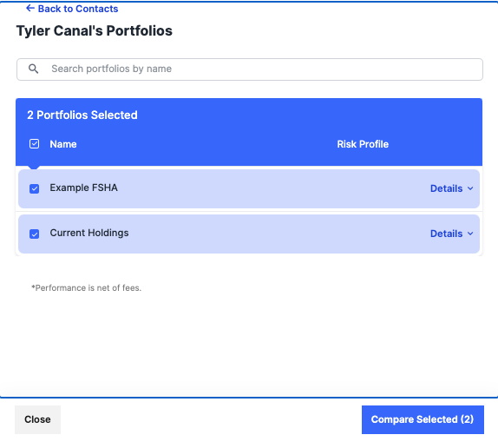Select the Example FSHA portfolio name
The height and width of the screenshot is (448, 498).
pos(84,188)
